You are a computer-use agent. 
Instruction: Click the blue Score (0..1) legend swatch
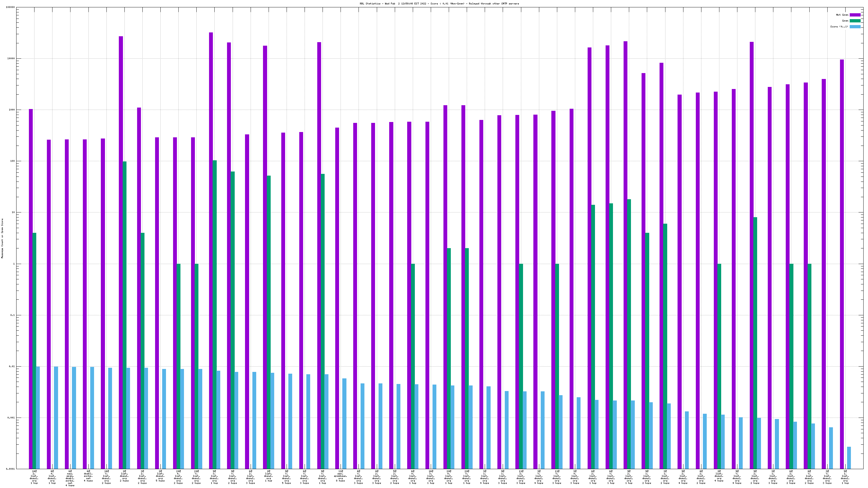[855, 27]
